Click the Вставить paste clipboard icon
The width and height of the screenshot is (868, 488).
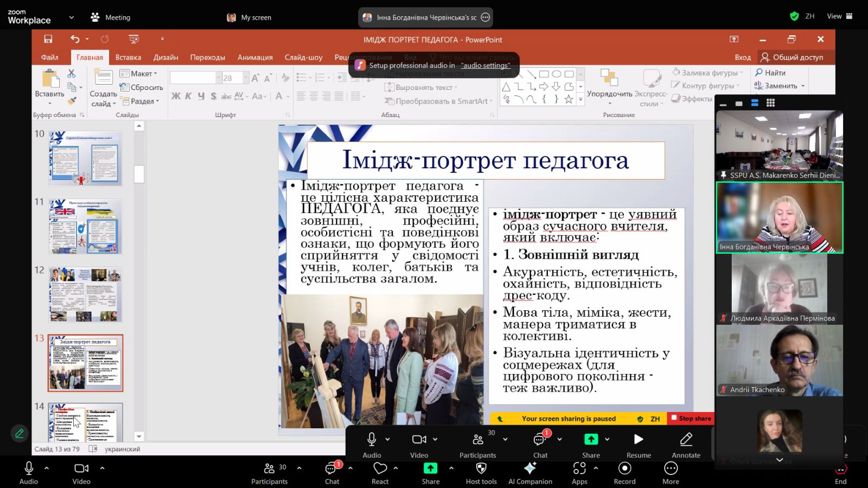pos(50,79)
